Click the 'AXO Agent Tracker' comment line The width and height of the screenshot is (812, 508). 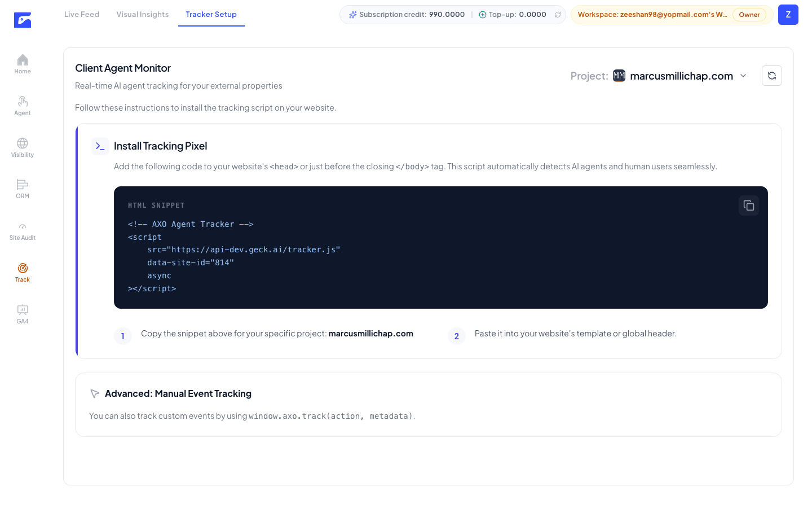(191, 224)
